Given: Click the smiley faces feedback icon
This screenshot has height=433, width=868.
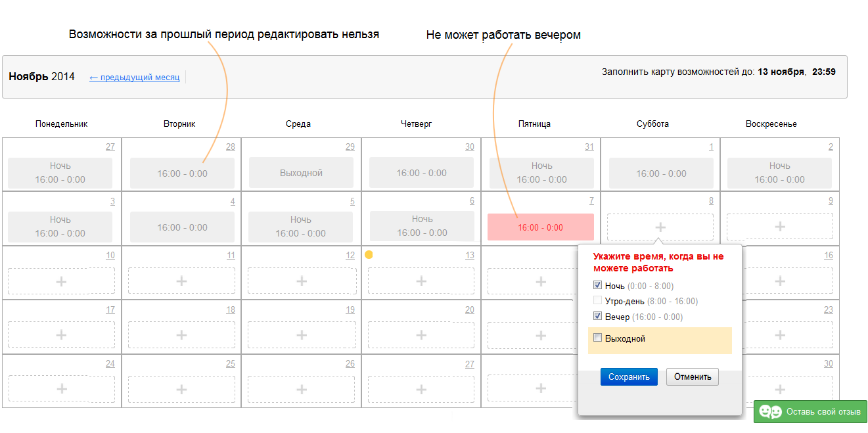Looking at the screenshot, I should coord(770,412).
